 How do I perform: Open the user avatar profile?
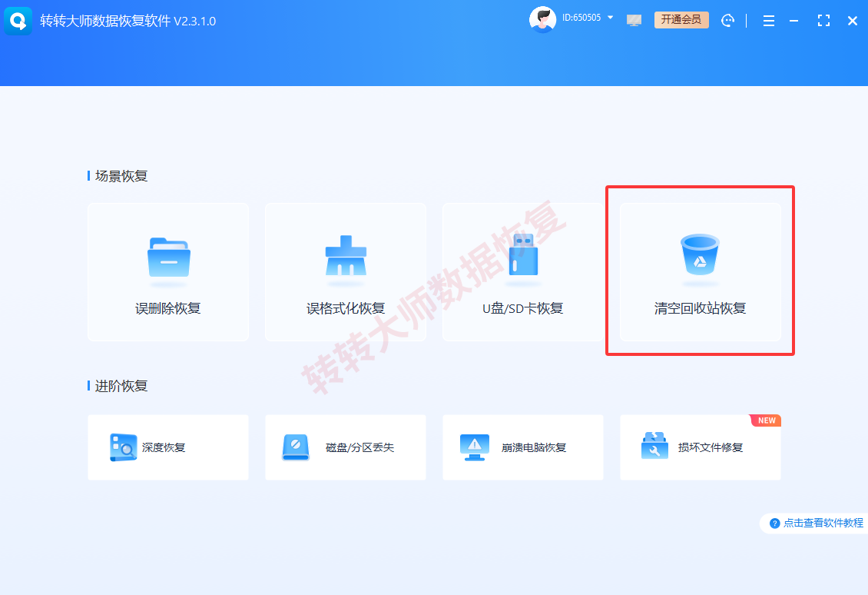tap(542, 20)
